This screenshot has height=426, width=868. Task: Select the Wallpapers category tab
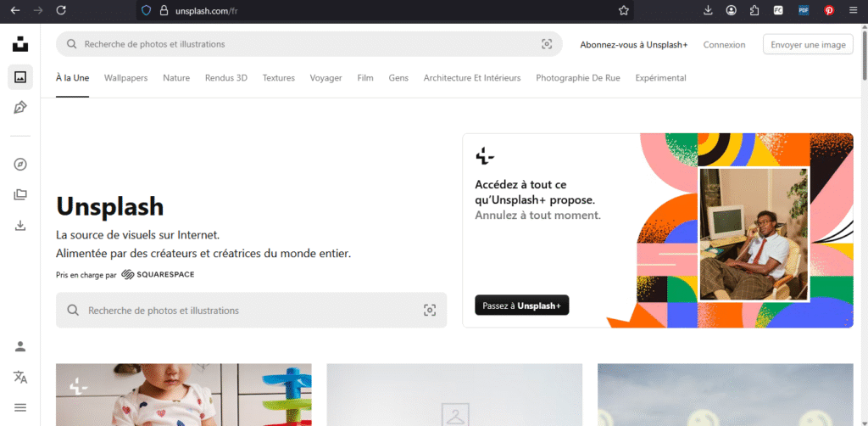coord(125,78)
